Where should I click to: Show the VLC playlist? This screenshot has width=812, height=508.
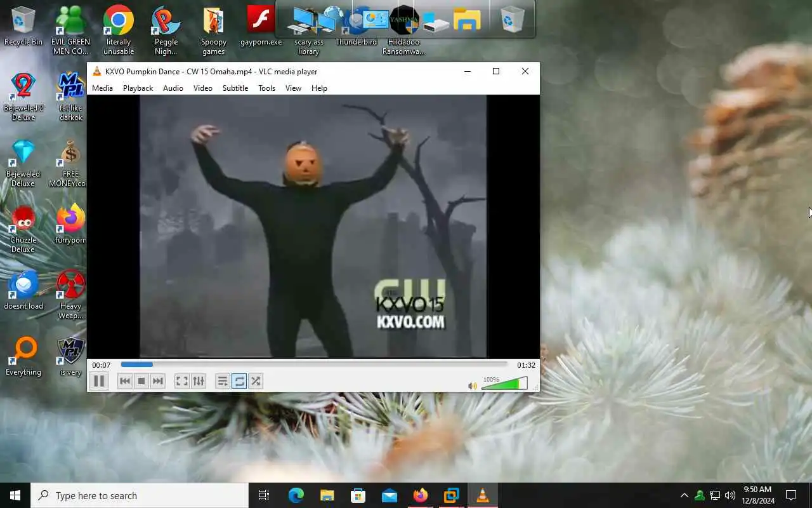click(222, 381)
